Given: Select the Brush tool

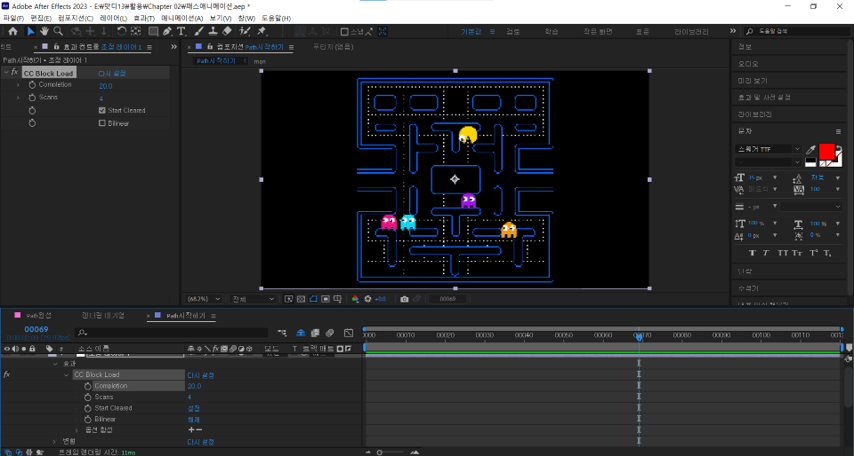Looking at the screenshot, I should [199, 32].
